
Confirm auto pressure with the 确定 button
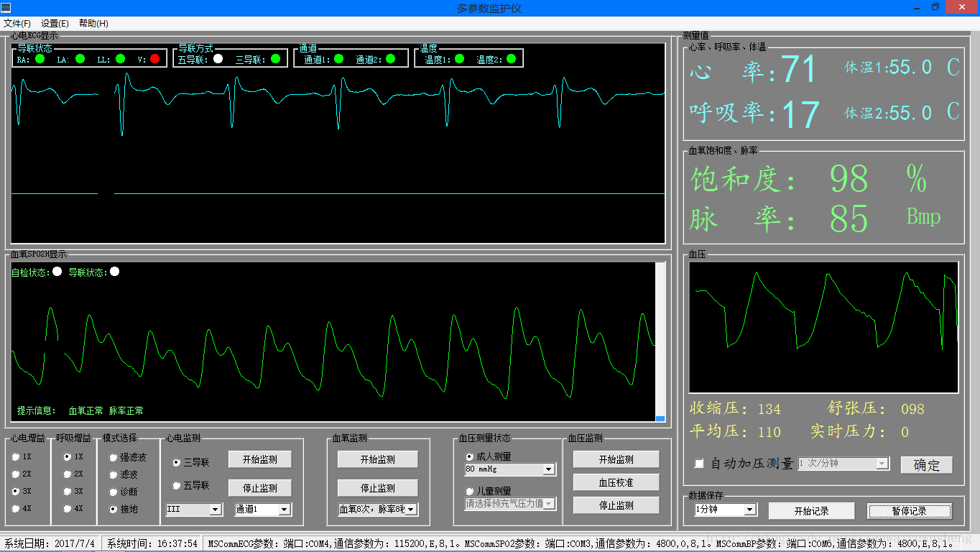click(x=926, y=465)
